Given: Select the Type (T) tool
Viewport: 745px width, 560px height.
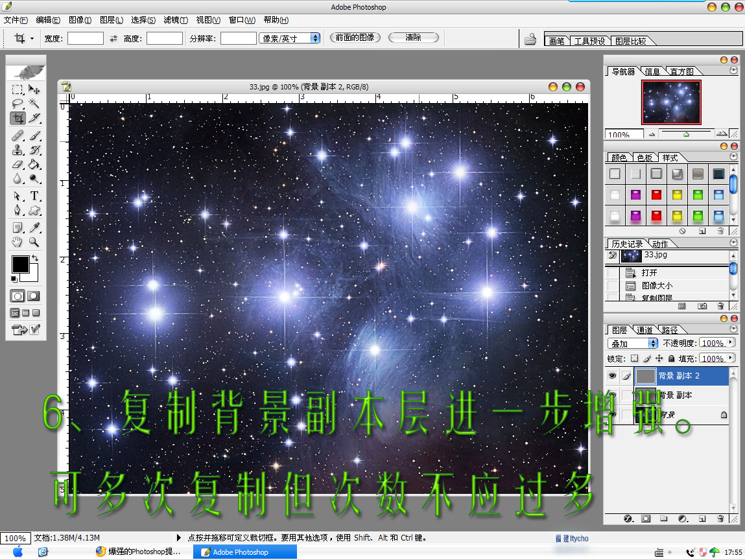Looking at the screenshot, I should tap(34, 196).
